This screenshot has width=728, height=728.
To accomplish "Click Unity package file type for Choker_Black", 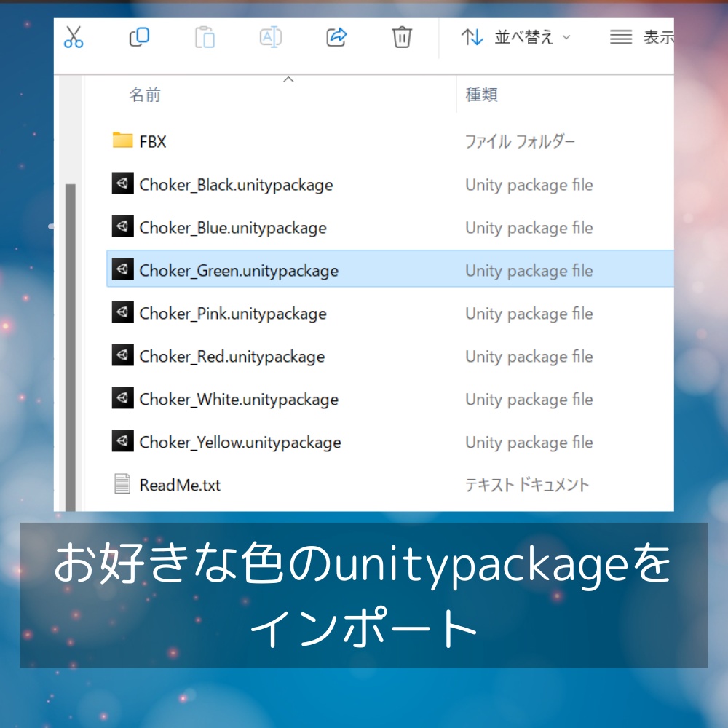I will (529, 185).
